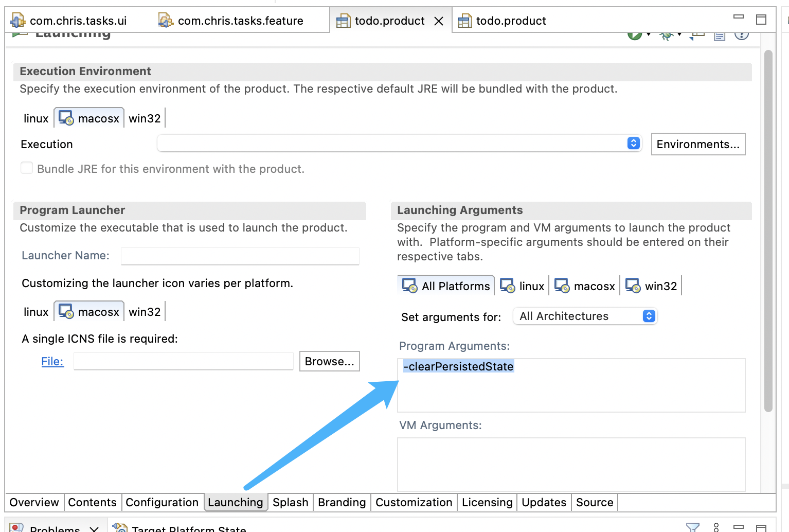Select macosx tab in Program Launcher
789x532 pixels.
89,312
